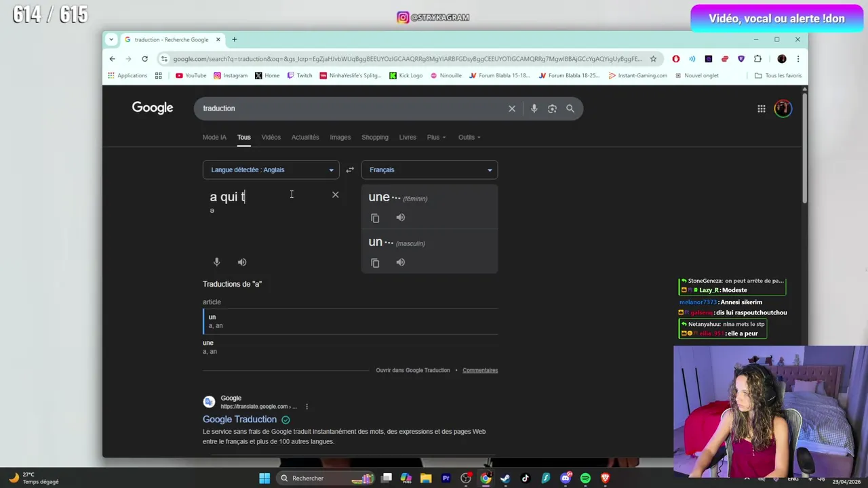Go back in Chrome
The width and height of the screenshot is (868, 488).
click(x=112, y=59)
